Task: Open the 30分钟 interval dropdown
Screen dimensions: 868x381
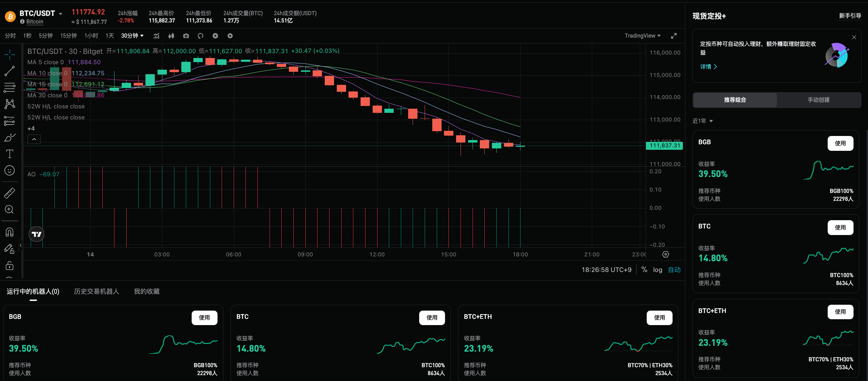Action: [132, 36]
